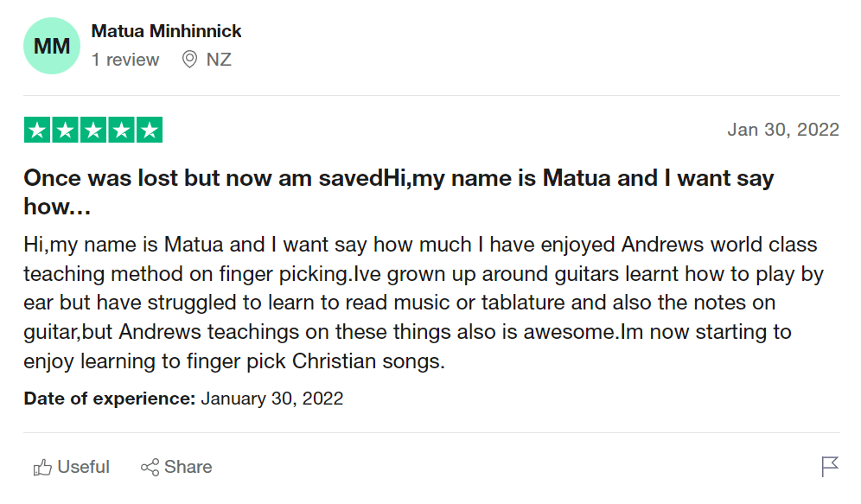
Task: Click the Jan 30, 2022 review date
Action: pyautogui.click(x=783, y=130)
